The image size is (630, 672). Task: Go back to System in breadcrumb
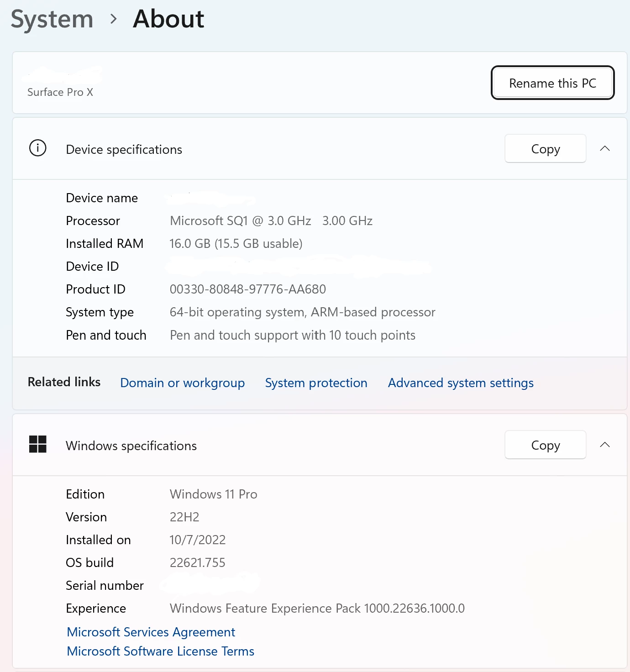52,19
